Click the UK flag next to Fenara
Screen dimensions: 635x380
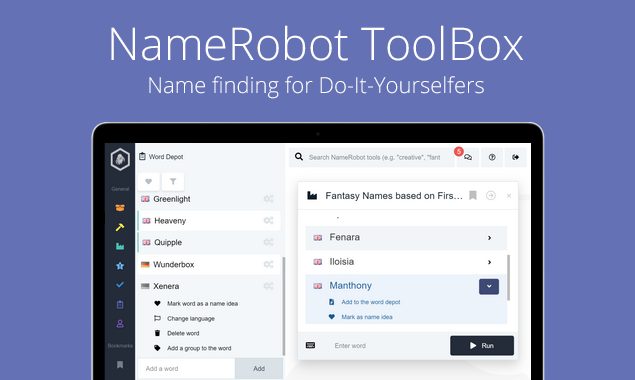click(x=318, y=238)
